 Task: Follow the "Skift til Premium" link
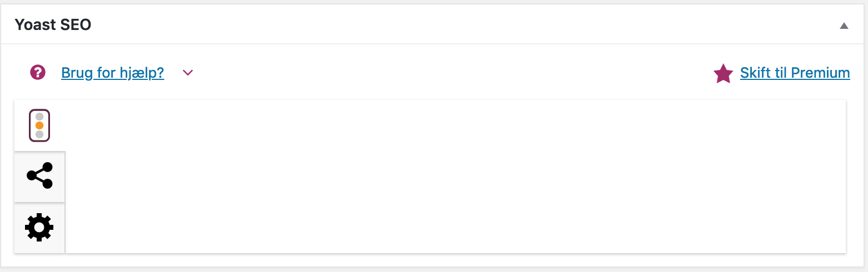click(x=795, y=73)
